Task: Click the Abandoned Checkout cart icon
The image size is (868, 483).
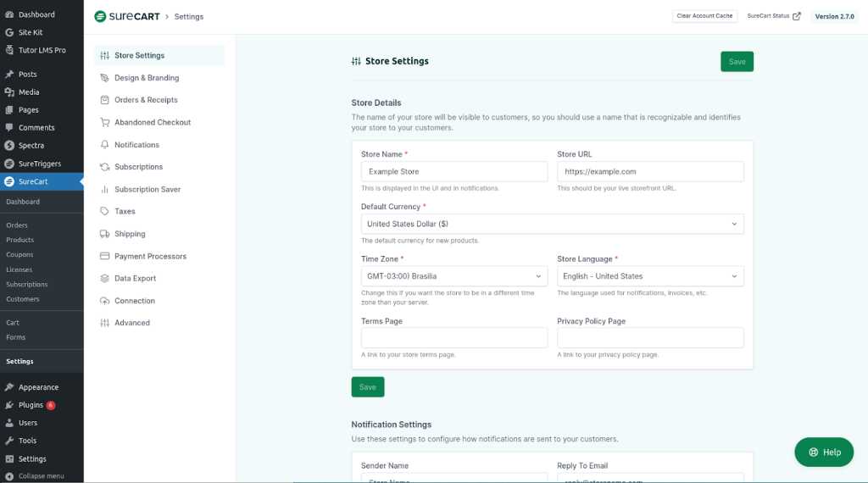Action: tap(104, 123)
